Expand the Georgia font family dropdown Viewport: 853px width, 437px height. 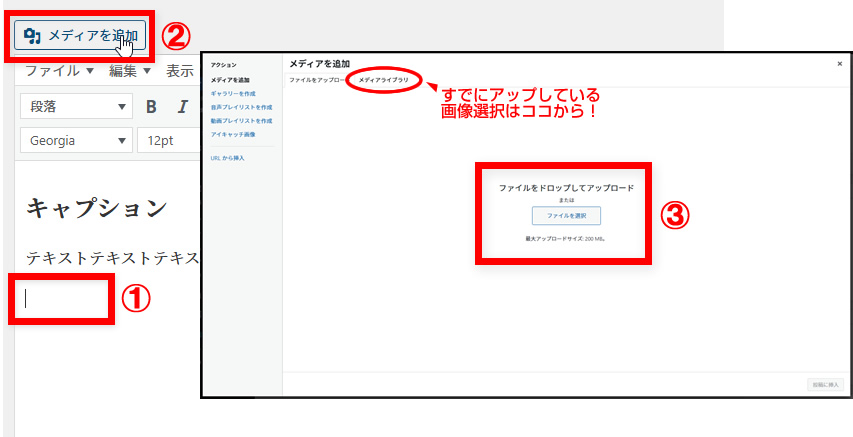point(75,140)
